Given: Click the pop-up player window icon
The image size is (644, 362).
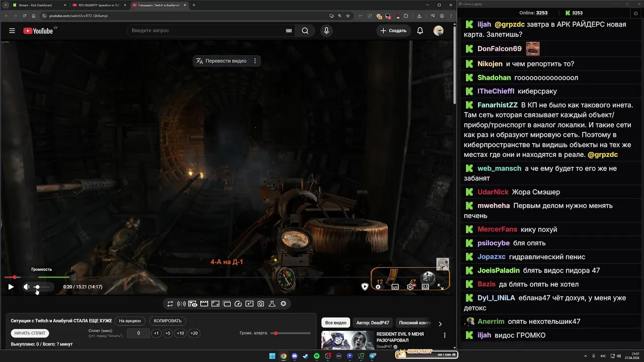Looking at the screenshot, I should 227,304.
